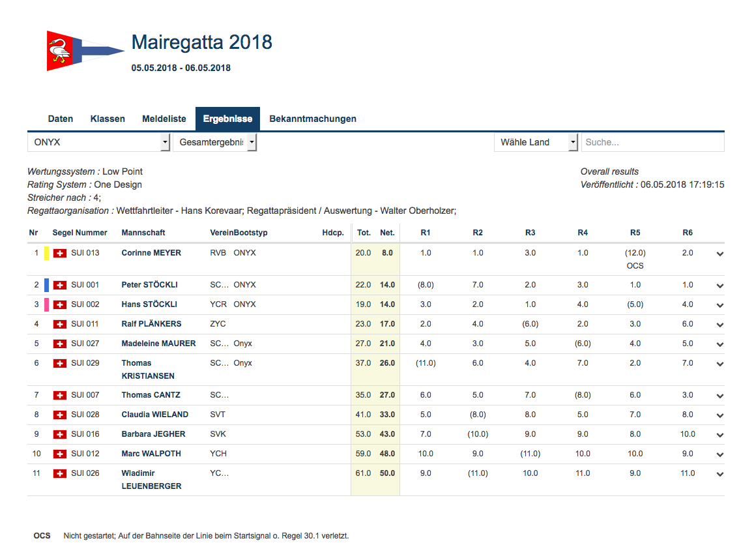This screenshot has width=754, height=560.
Task: Open the ONYX class dropdown
Action: click(x=98, y=142)
